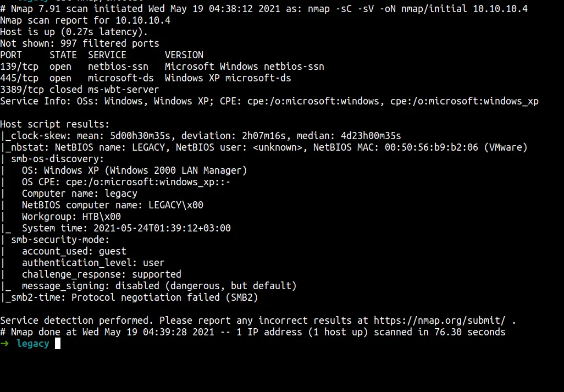
Task: Click the "Windows XP microsoft-ds" version text
Action: 228,78
